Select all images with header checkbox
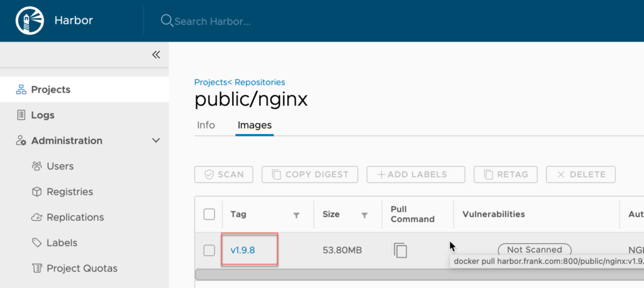644x288 pixels. coord(209,214)
